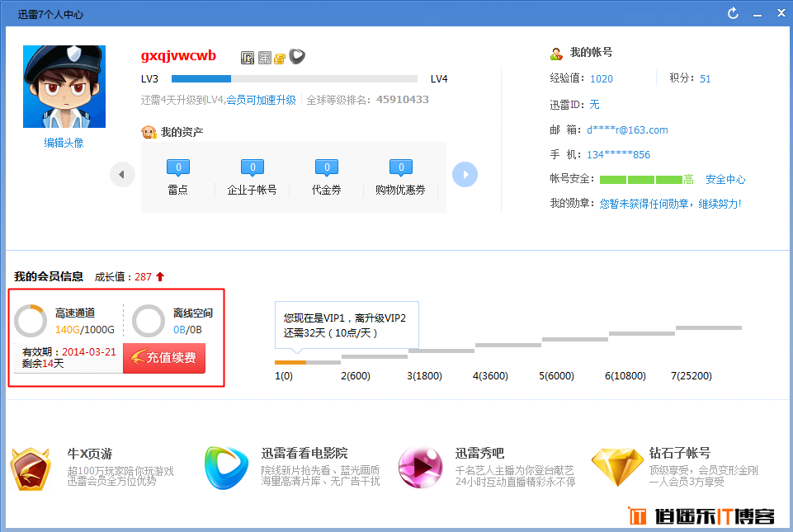This screenshot has height=532, width=793.
Task: Open the 迅雷秀吧 title link
Action: pyautogui.click(x=479, y=454)
